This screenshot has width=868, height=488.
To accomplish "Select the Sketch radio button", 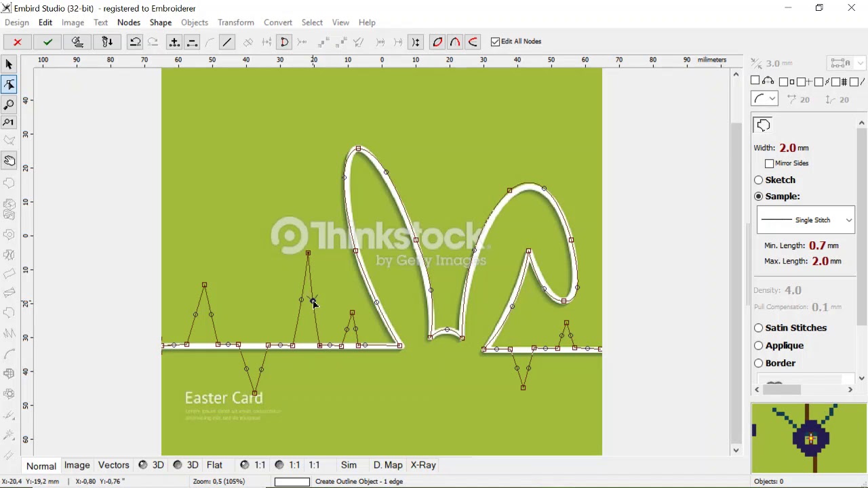I will tap(758, 180).
